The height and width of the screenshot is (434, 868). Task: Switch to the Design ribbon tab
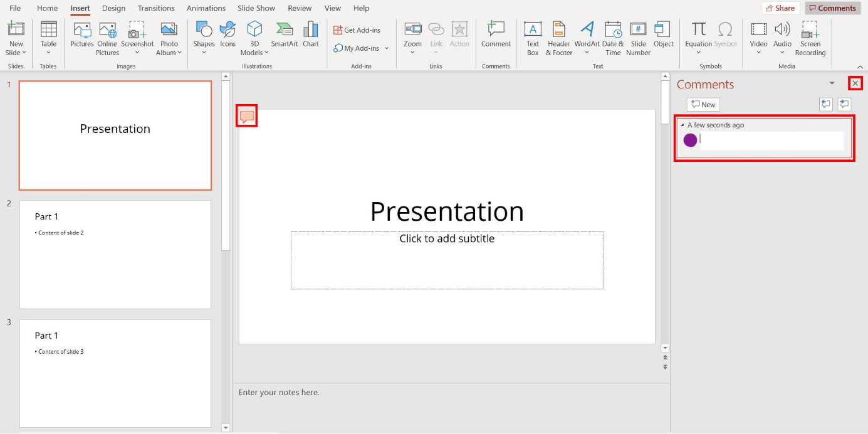pos(113,8)
